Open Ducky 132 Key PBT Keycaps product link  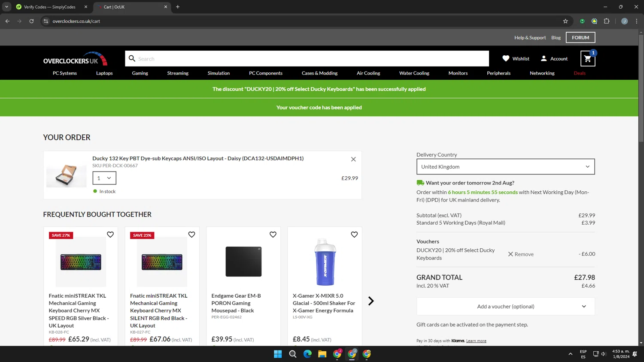(x=198, y=158)
